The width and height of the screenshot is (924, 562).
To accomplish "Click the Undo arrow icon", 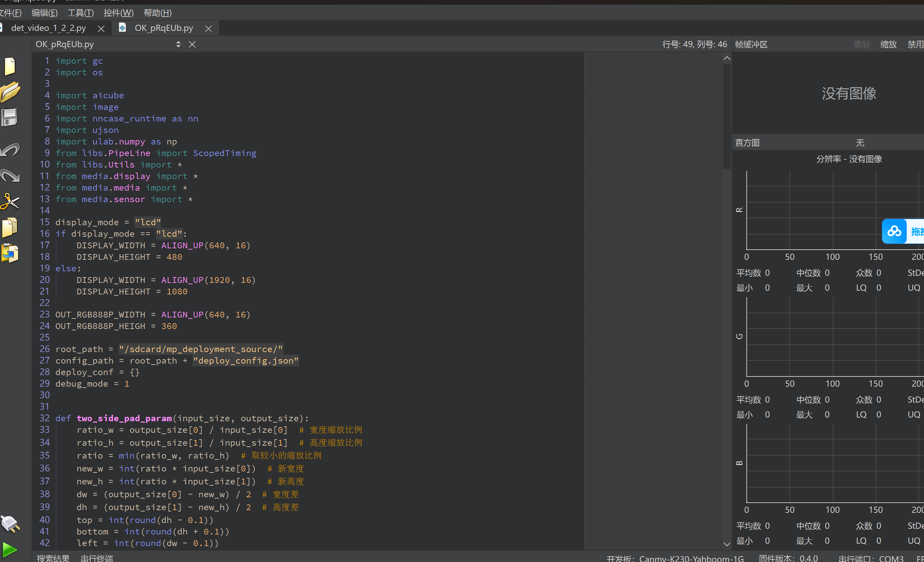I will pos(10,150).
